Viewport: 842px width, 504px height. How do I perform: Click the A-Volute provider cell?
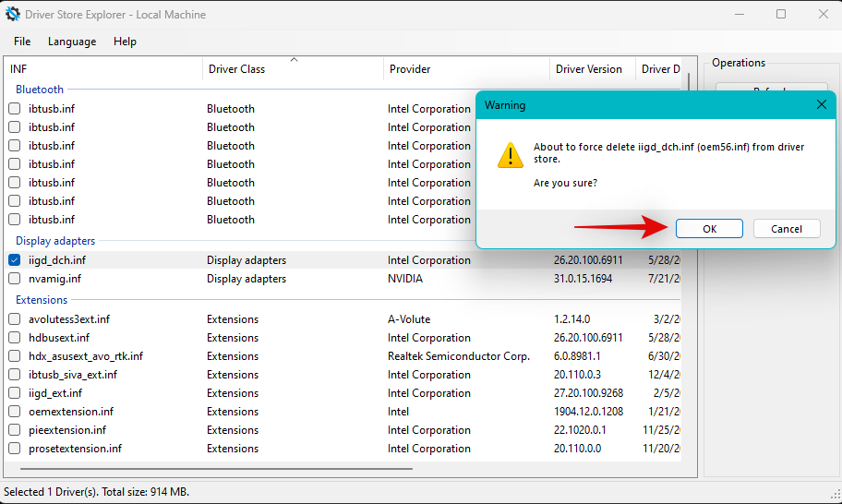[409, 318]
